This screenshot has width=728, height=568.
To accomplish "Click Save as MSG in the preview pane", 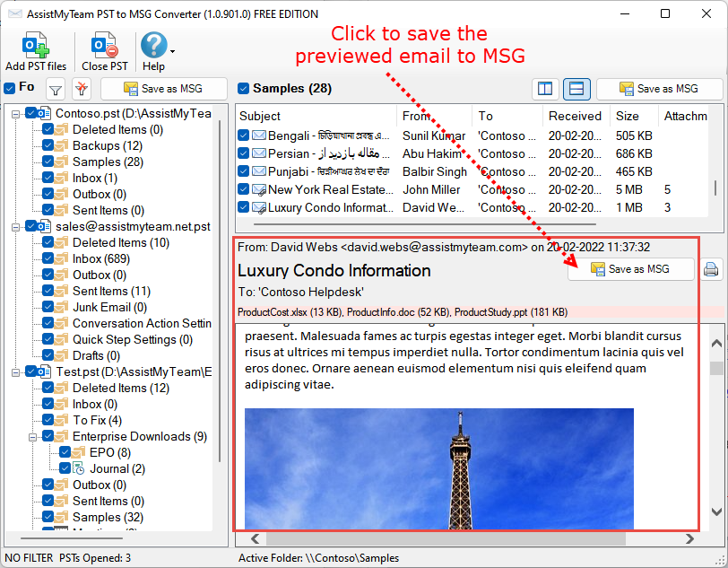I will [x=630, y=269].
